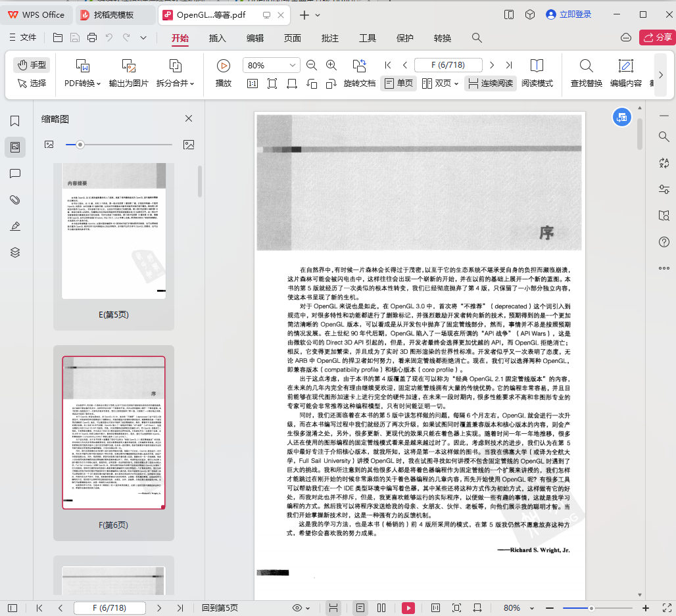676x616 pixels.
Task: Open the attachments paperclip panel
Action: point(15,200)
